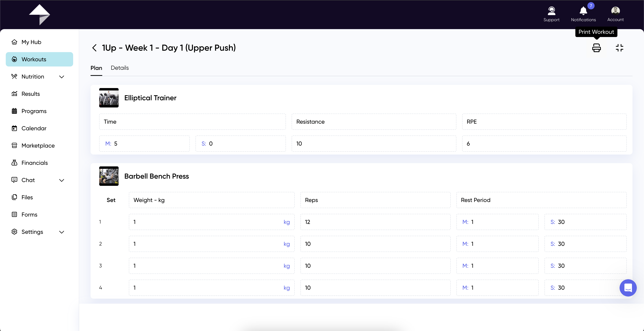Open the Support headset icon
The image size is (644, 331).
click(551, 11)
